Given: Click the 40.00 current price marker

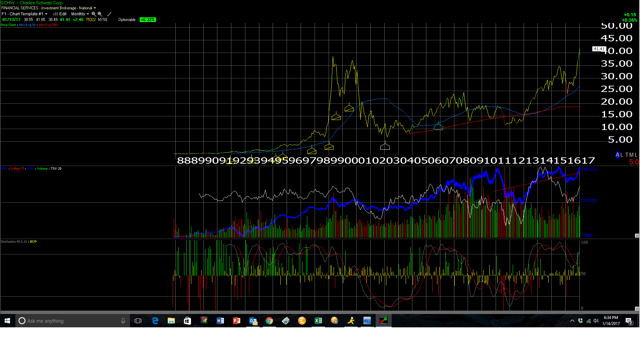Looking at the screenshot, I should pos(599,49).
